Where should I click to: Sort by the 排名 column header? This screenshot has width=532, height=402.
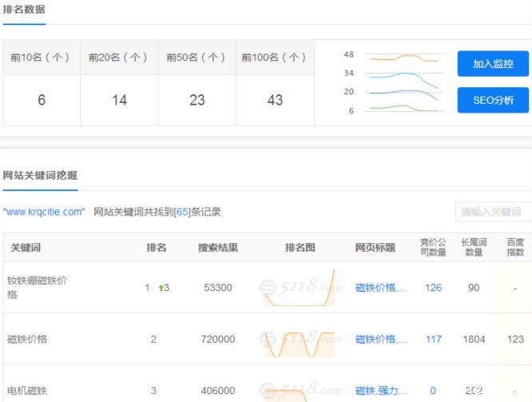tap(157, 248)
